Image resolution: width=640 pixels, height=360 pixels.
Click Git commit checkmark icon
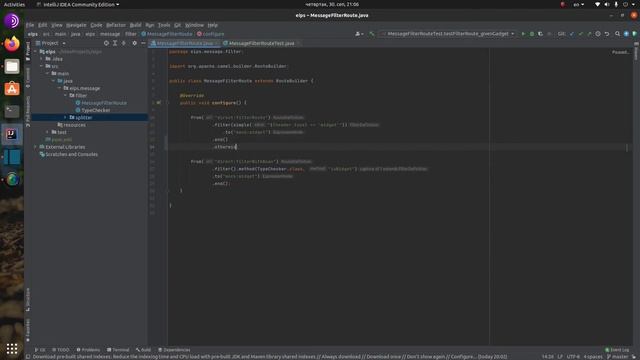pos(580,34)
